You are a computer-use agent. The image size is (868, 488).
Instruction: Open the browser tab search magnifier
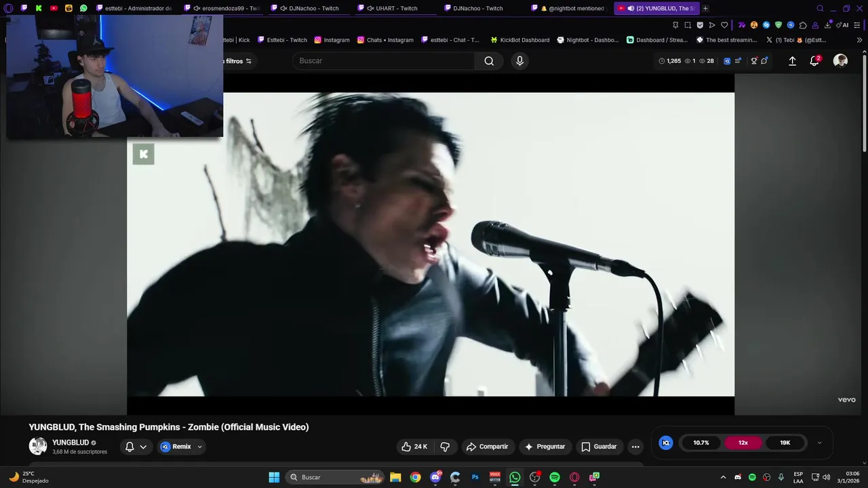click(820, 8)
